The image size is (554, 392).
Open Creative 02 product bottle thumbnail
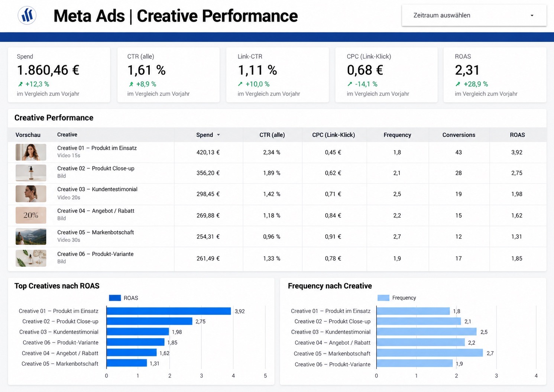click(x=31, y=173)
